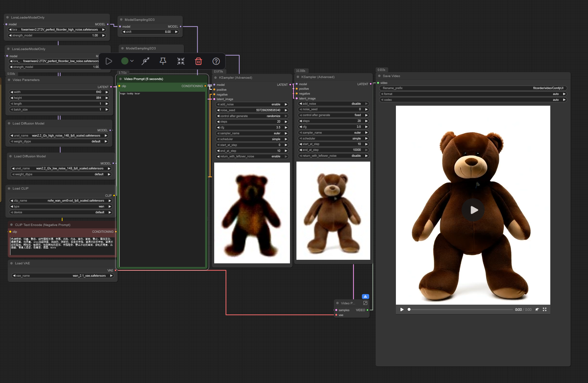This screenshot has height=383, width=588.
Task: Enter subgraph via Video P... node icon
Action: (x=365, y=303)
